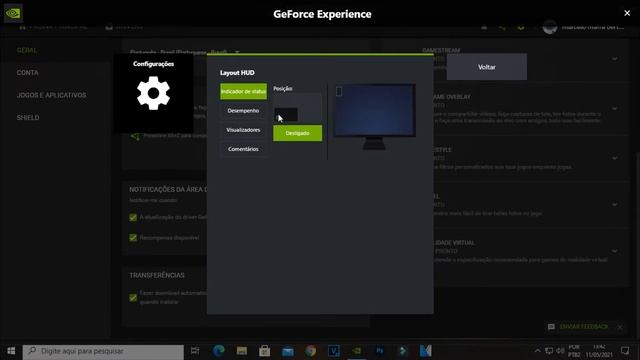Toggle the driver update notification checkbox

tap(133, 217)
